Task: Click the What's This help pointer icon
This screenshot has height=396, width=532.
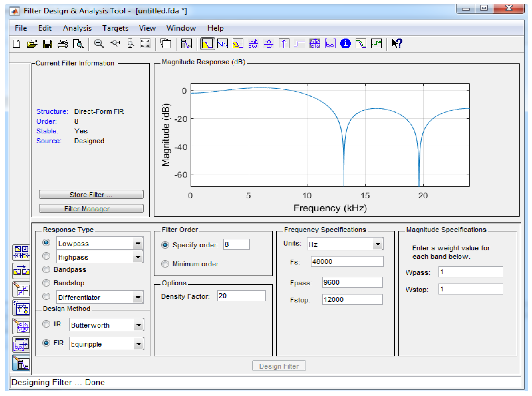Action: (397, 44)
